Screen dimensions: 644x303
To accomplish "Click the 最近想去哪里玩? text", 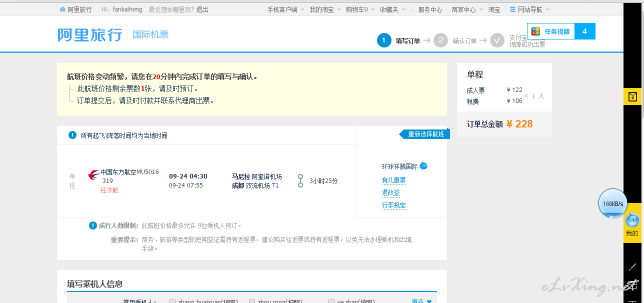I will [170, 9].
